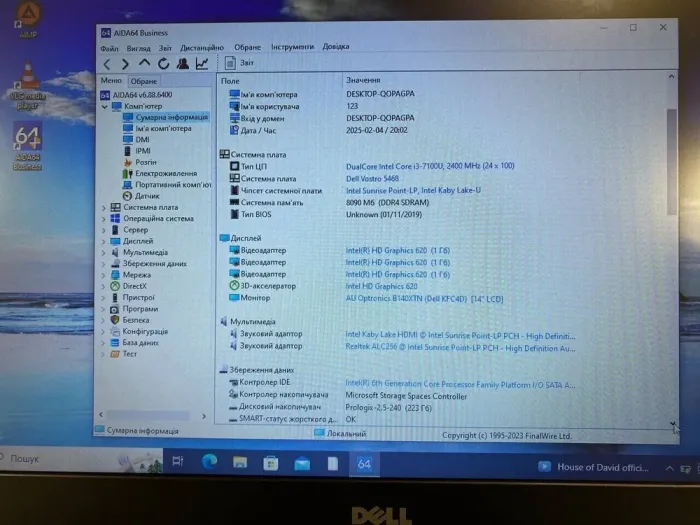Click the Конфігурація tree icon

(x=115, y=331)
